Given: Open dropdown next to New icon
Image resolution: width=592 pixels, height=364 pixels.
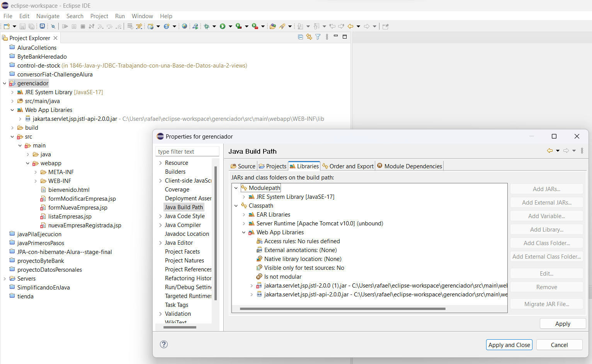Looking at the screenshot, I should point(14,26).
